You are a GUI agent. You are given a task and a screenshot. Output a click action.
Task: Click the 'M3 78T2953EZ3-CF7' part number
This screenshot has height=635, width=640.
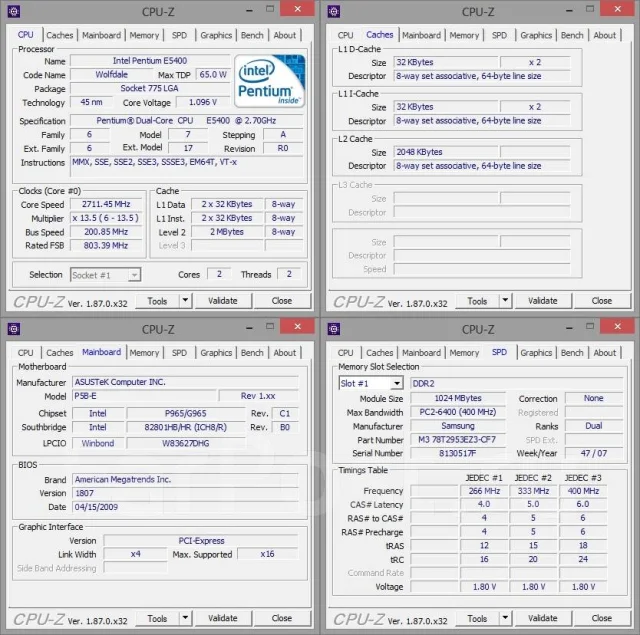(458, 440)
